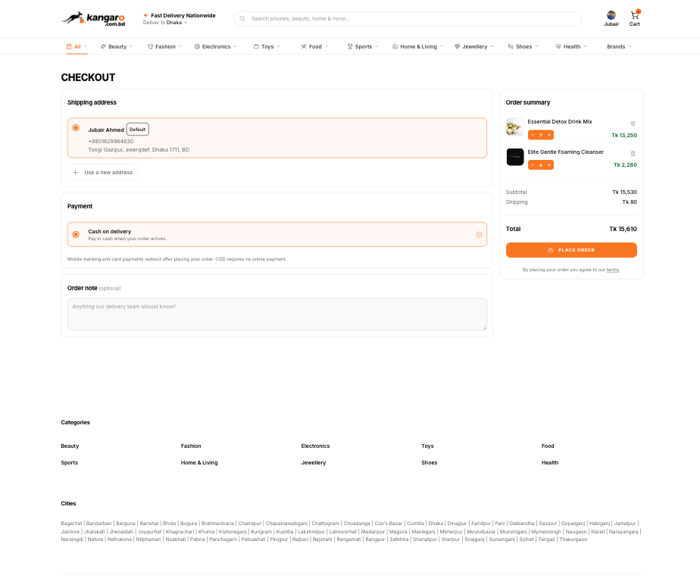Delete Essential Detox Drink Mix with trash icon

tap(633, 124)
